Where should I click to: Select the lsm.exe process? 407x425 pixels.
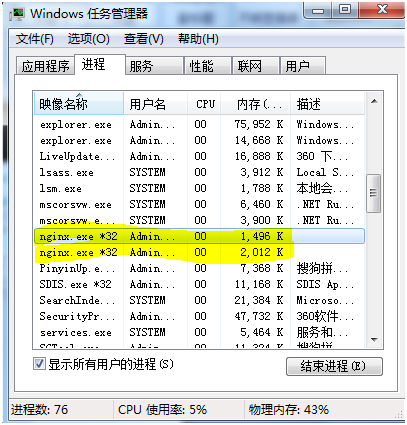click(x=199, y=188)
